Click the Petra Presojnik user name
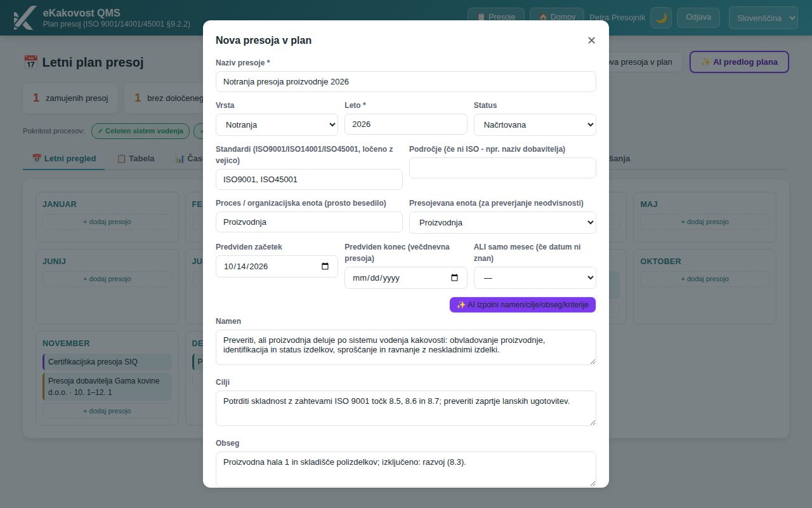The height and width of the screenshot is (508, 812). [617, 18]
